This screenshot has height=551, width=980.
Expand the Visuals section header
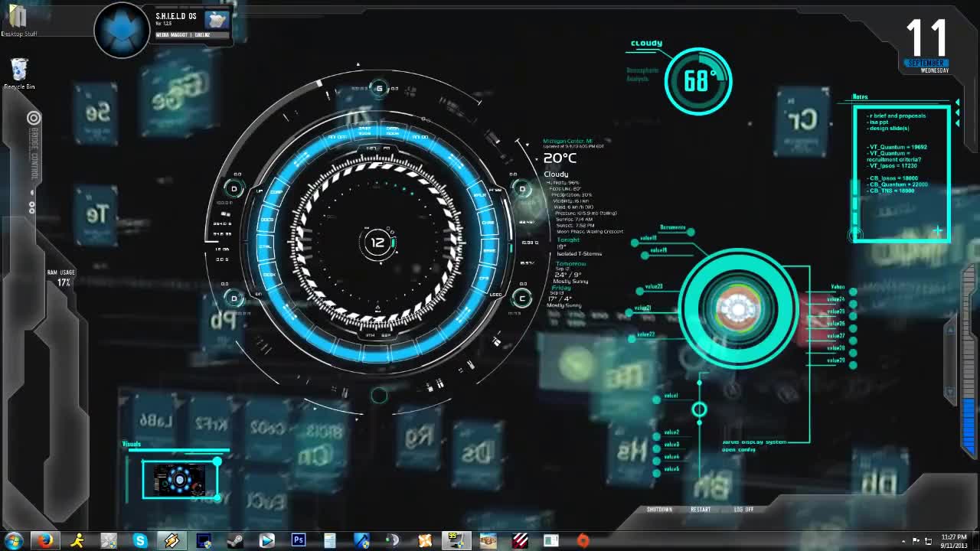click(131, 443)
